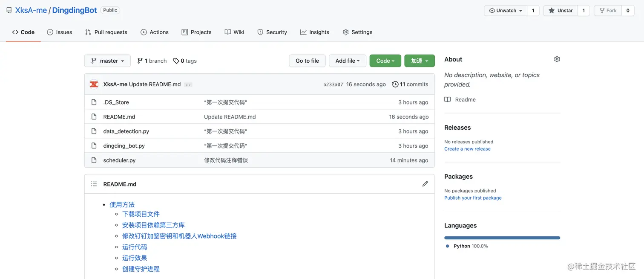644x279 pixels.
Task: Open the DingdingBot repository link
Action: coord(75,10)
